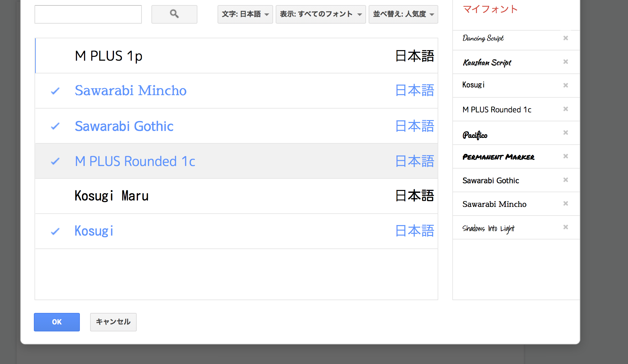Deselect the Sawarabi Mincho font in list
Screen dimensions: 628x364
pos(236,91)
